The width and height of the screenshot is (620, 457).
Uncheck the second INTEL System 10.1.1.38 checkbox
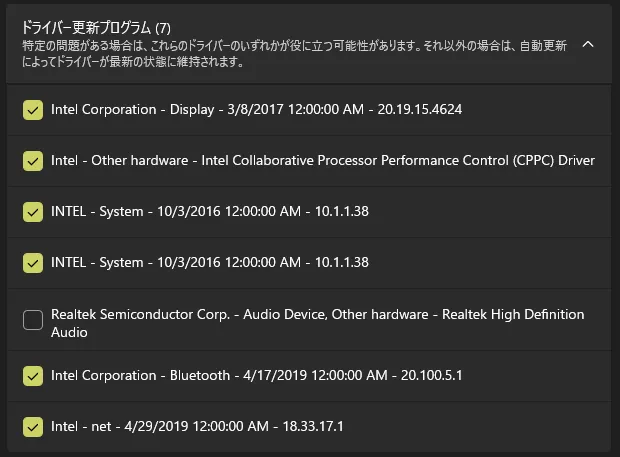[x=33, y=262]
